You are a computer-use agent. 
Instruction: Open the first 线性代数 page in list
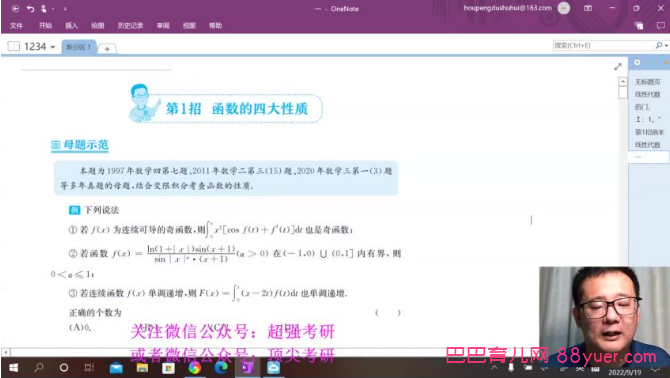(647, 94)
